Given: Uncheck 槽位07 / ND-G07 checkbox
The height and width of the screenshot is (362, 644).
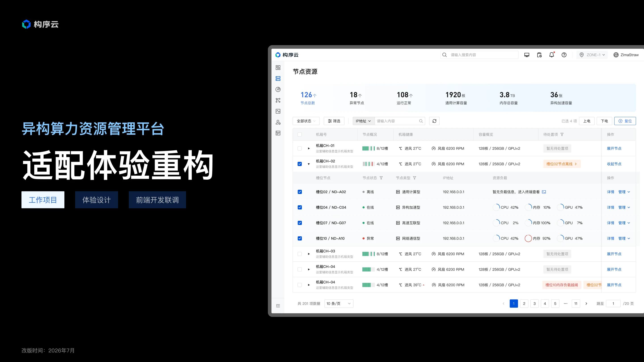Looking at the screenshot, I should tap(300, 223).
